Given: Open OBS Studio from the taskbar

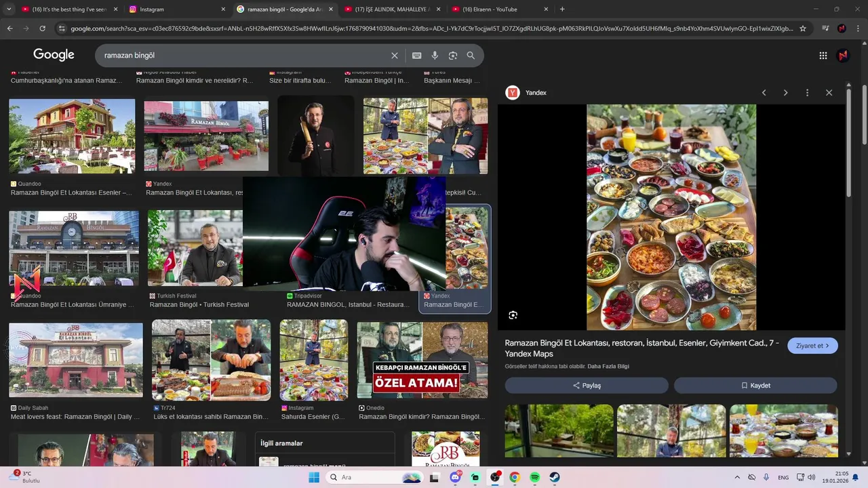Looking at the screenshot, I should (495, 477).
